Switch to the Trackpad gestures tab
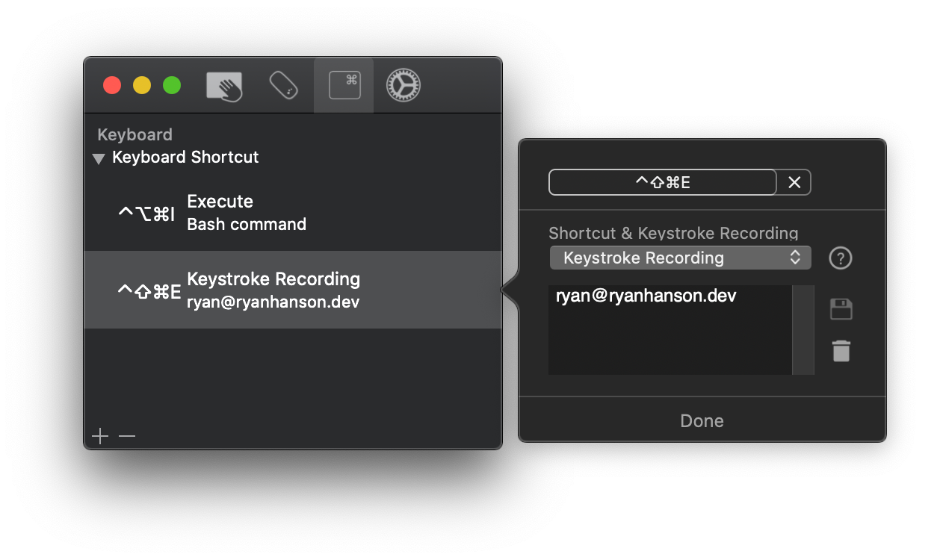The image size is (940, 560). [224, 85]
